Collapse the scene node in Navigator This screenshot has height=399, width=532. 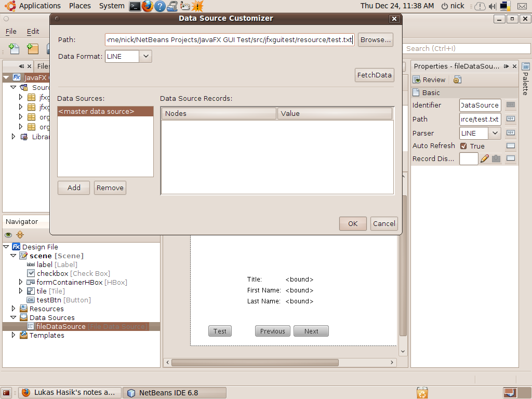point(13,256)
